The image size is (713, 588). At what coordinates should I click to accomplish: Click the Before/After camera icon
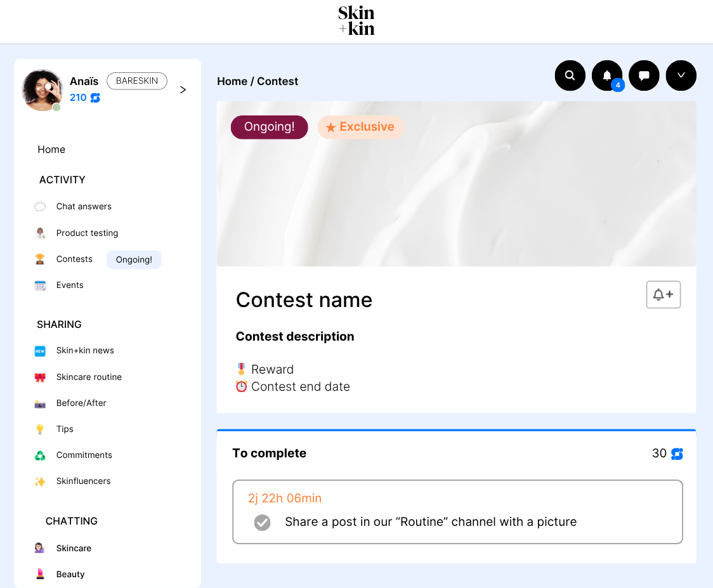(40, 403)
